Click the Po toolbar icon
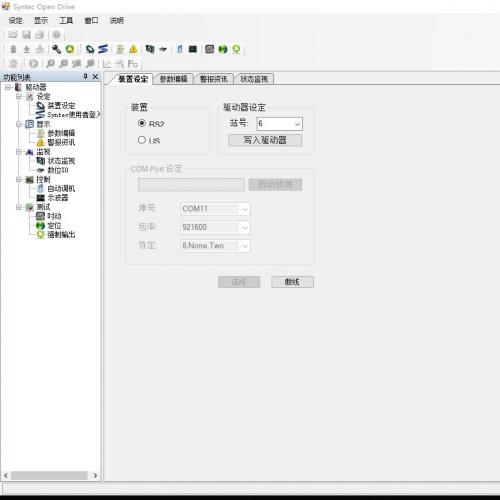This screenshot has width=500, height=500. pyautogui.click(x=133, y=63)
